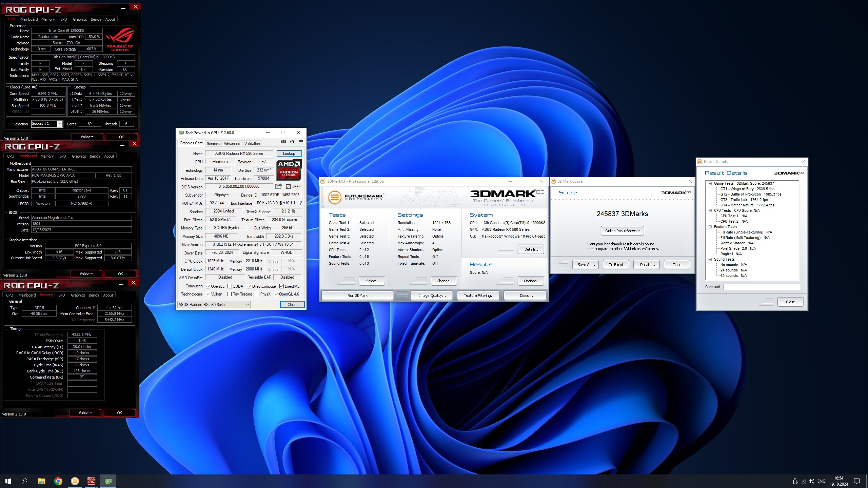The image size is (868, 488).
Task: Take a GPU-Z screenshot with camera icon
Action: [x=283, y=142]
